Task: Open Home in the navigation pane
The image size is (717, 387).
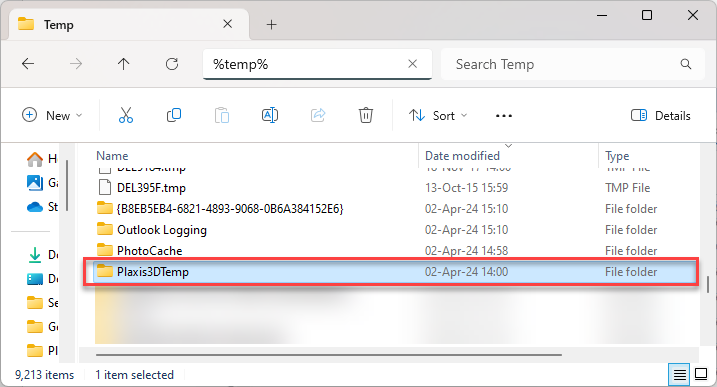Action: coord(42,159)
